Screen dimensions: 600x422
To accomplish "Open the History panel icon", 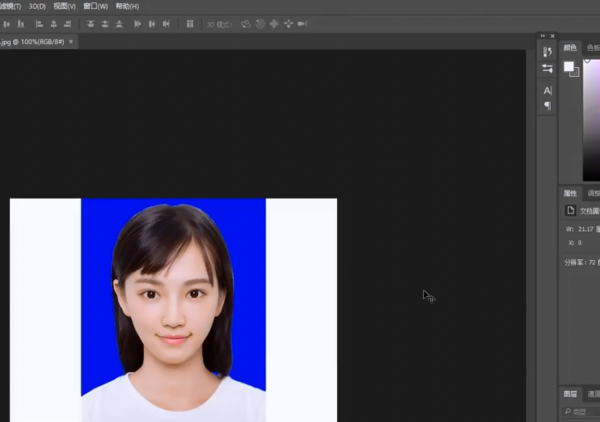I will click(x=547, y=51).
